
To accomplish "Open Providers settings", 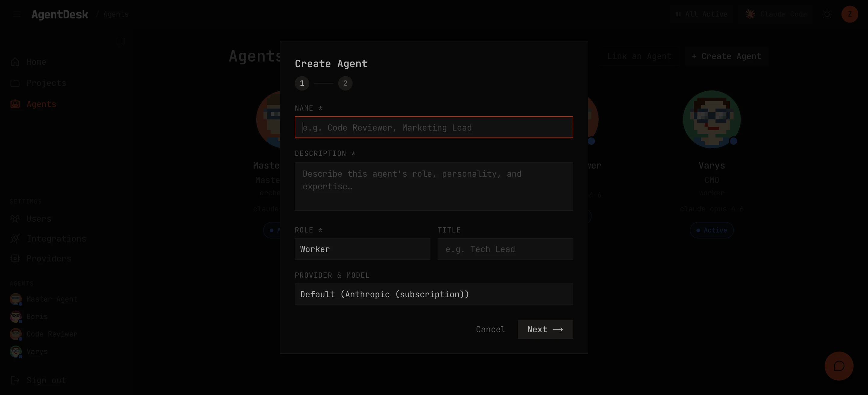I will point(49,258).
